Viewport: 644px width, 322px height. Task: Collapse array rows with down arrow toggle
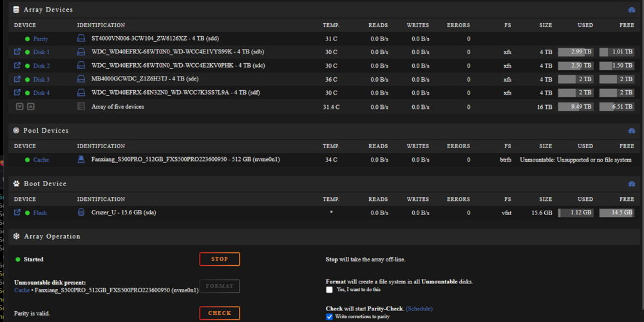click(x=20, y=107)
